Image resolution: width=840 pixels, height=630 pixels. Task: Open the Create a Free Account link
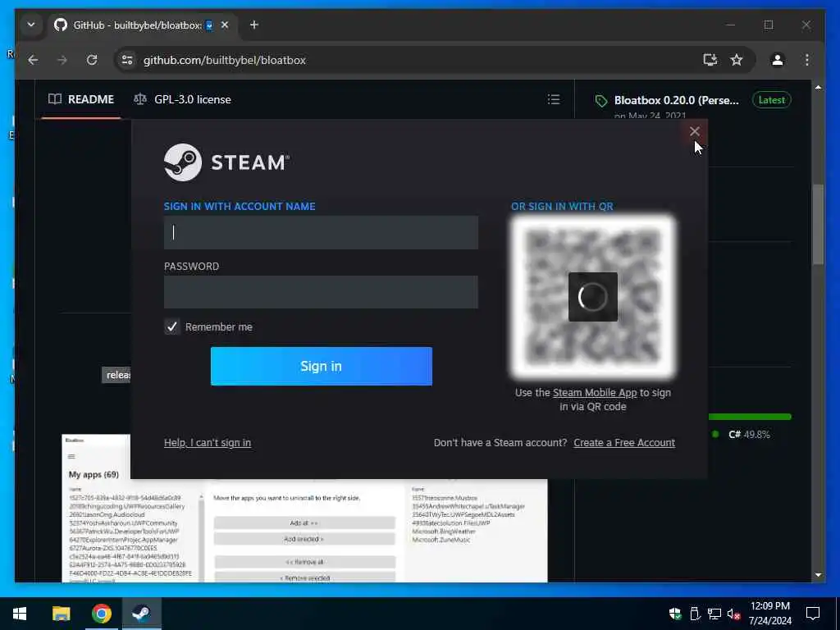624,442
